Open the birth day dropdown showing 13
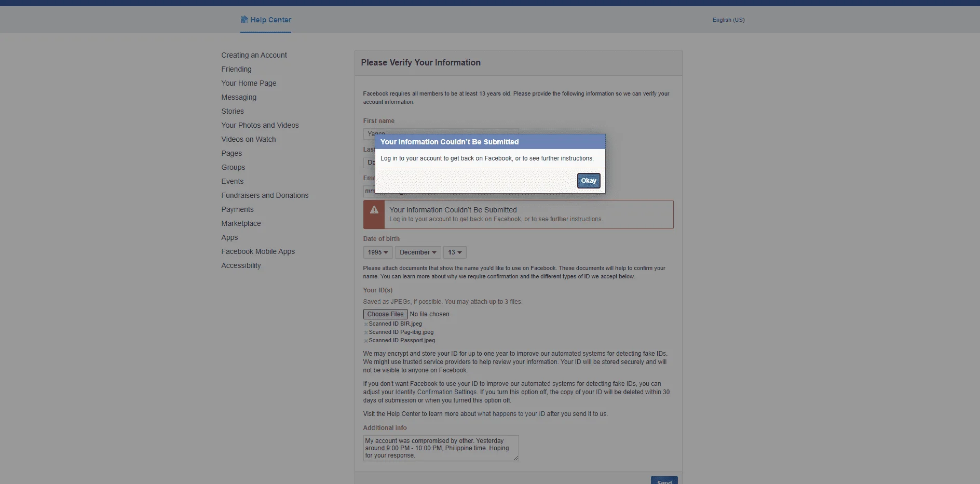980x484 pixels. tap(455, 252)
